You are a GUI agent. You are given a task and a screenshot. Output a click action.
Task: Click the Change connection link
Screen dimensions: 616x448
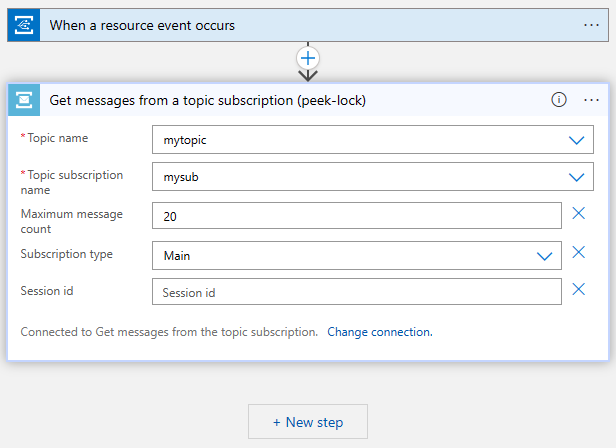tap(380, 332)
